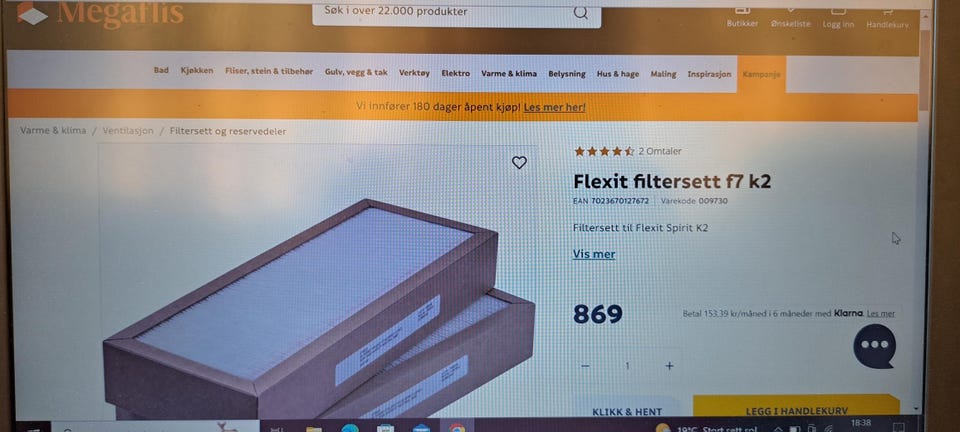Follow Les mer her banner link
This screenshot has height=432, width=960.
(555, 107)
